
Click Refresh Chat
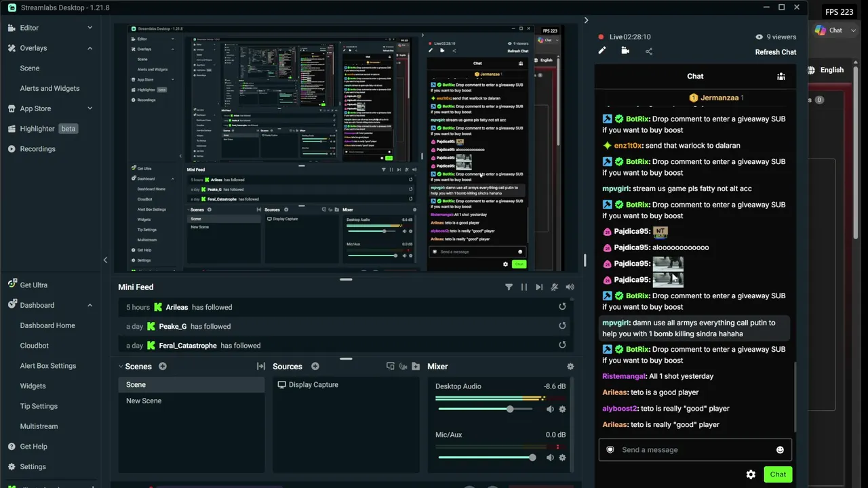pyautogui.click(x=776, y=52)
